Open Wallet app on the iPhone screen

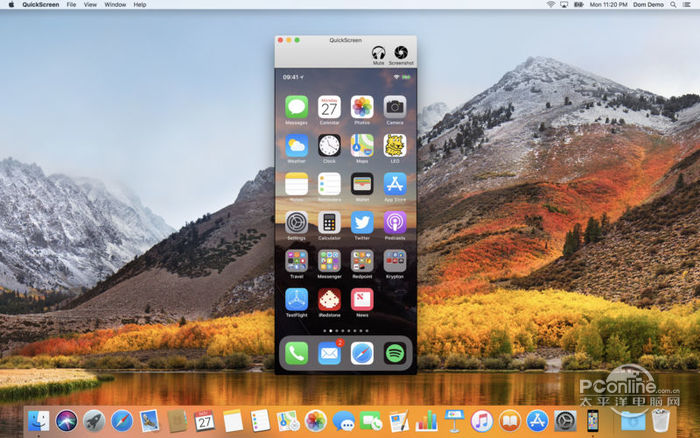click(362, 184)
